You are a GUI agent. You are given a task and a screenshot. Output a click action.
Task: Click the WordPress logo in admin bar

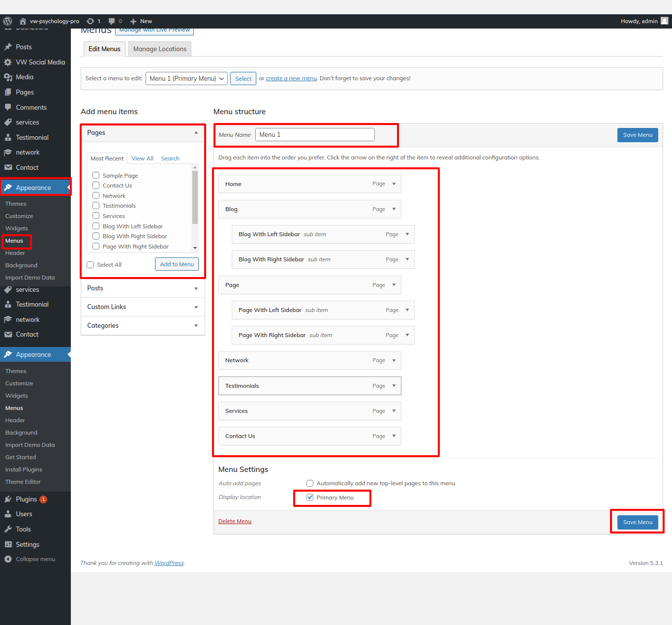pyautogui.click(x=7, y=21)
